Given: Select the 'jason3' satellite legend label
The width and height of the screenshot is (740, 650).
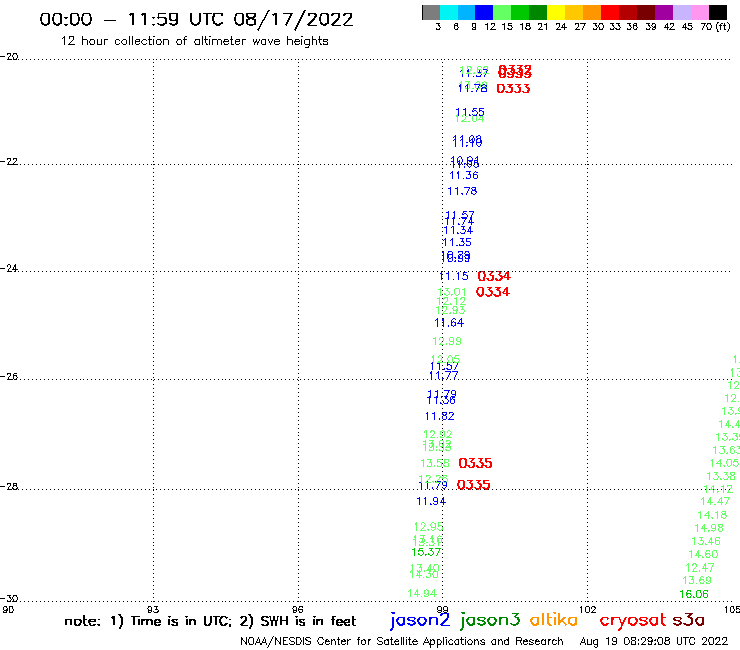Looking at the screenshot, I should click(490, 620).
